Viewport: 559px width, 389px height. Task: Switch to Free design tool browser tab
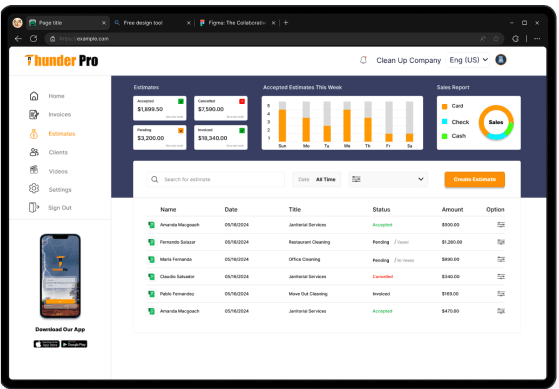click(153, 23)
